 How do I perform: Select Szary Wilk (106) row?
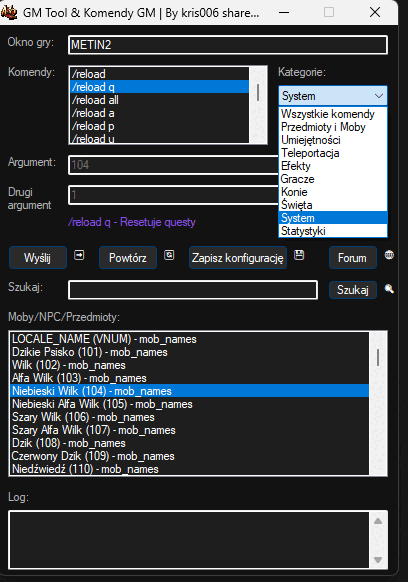pyautogui.click(x=190, y=417)
